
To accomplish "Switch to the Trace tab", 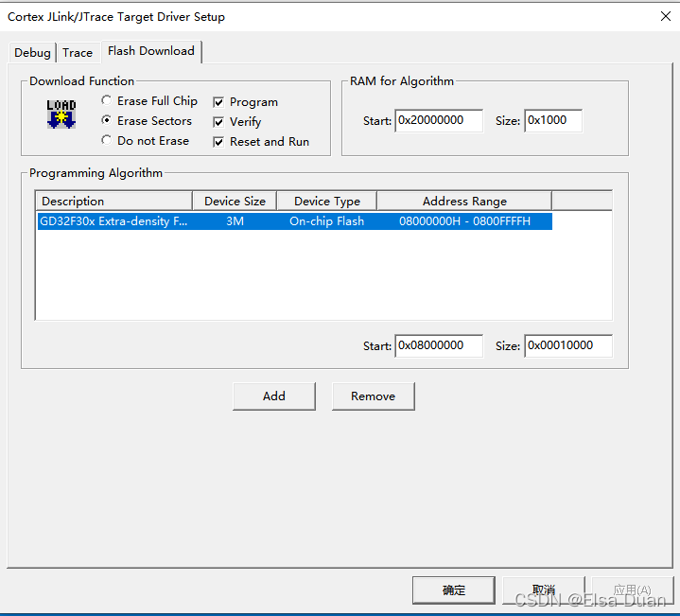I will click(78, 52).
